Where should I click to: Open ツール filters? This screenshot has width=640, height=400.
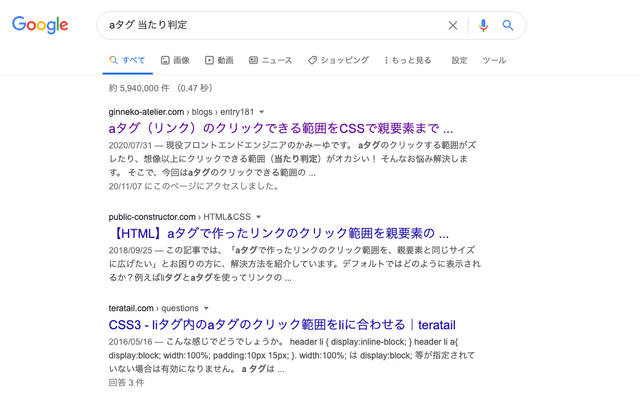coord(494,60)
